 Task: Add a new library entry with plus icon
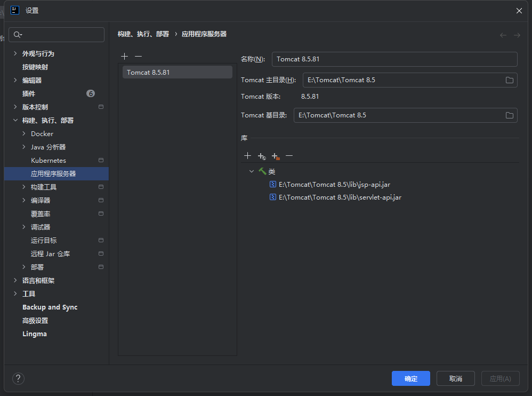[247, 156]
